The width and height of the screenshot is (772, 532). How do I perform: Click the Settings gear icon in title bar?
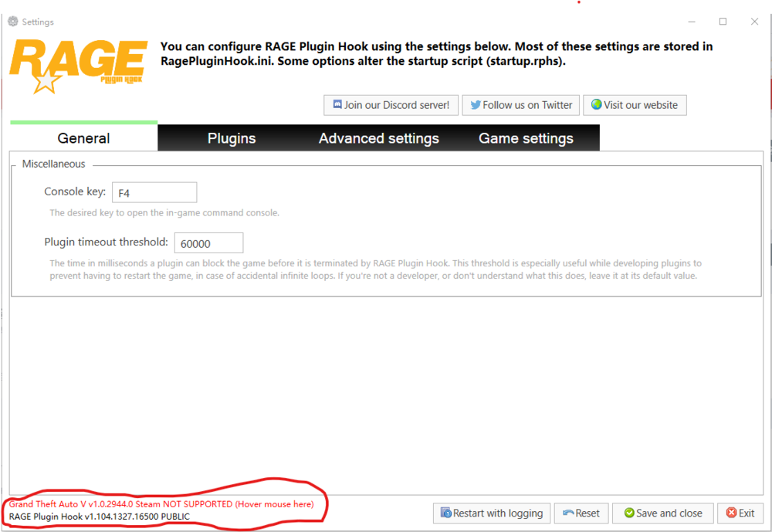coord(13,22)
